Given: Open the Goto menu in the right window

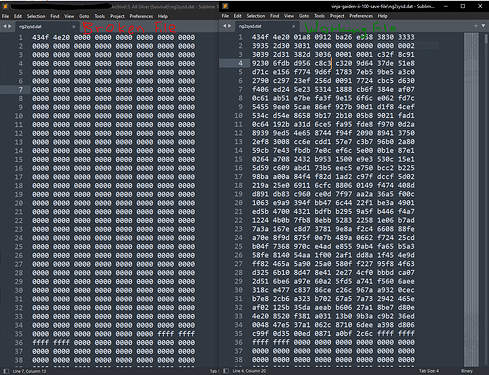Looking at the screenshot, I should coord(304,16).
